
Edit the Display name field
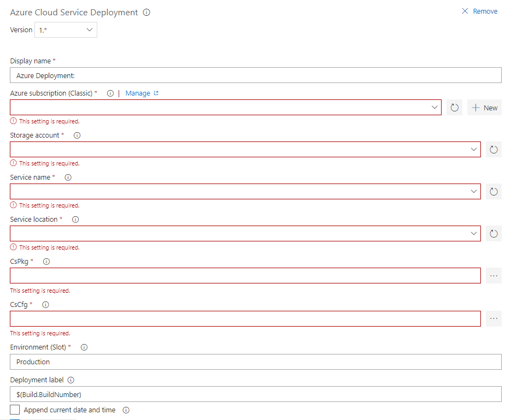(x=256, y=75)
